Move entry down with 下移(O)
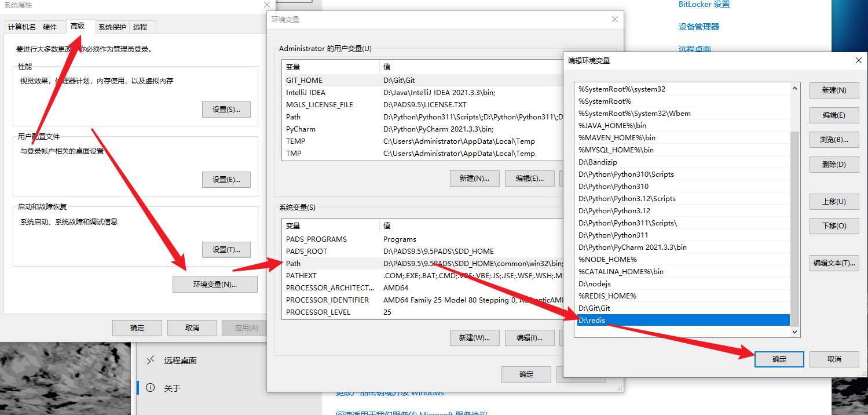868x415 pixels. coord(834,226)
